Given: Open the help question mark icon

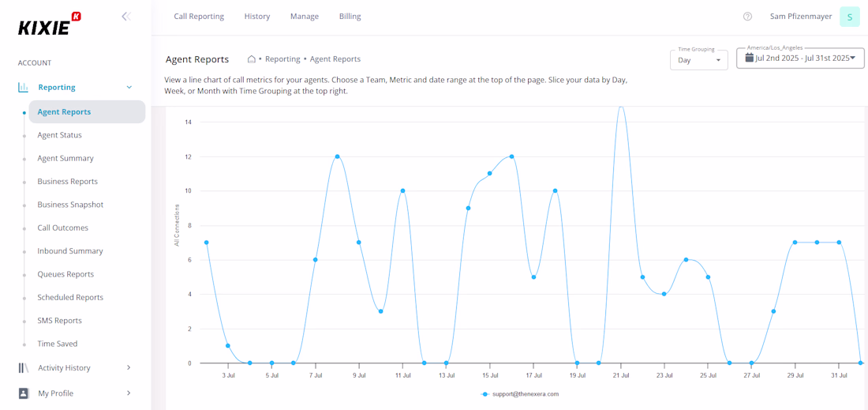Looking at the screenshot, I should pyautogui.click(x=747, y=17).
